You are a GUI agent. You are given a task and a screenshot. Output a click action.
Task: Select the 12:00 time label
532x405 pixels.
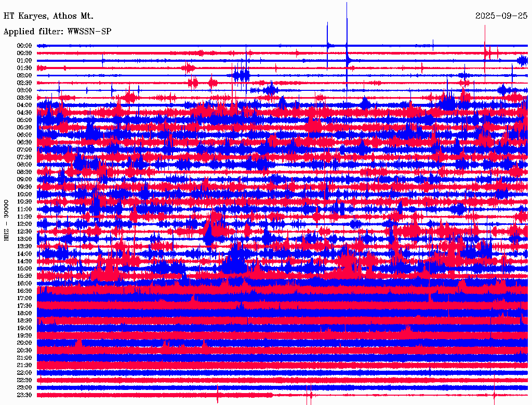24,224
